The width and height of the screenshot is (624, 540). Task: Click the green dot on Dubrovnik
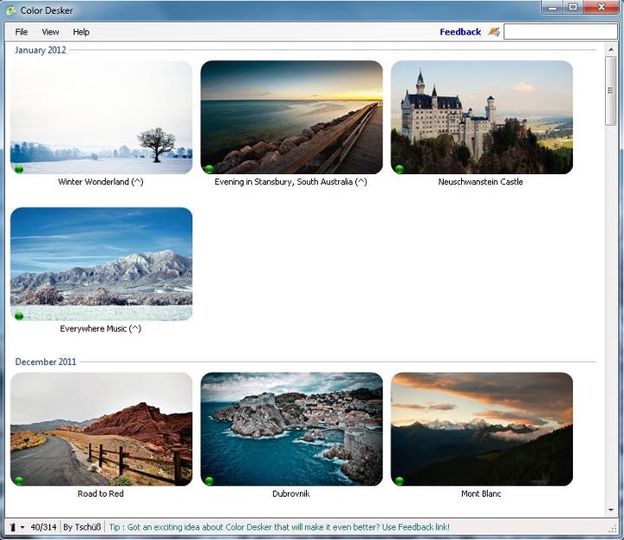(209, 481)
